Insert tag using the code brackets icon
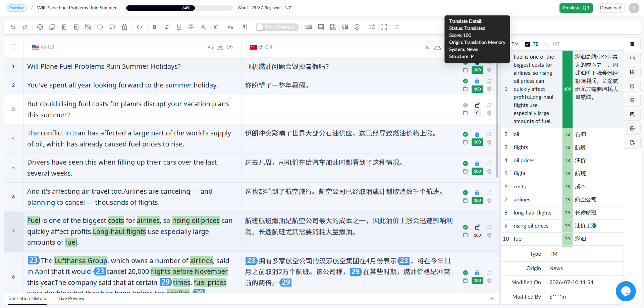The height and width of the screenshot is (308, 644). tap(140, 27)
